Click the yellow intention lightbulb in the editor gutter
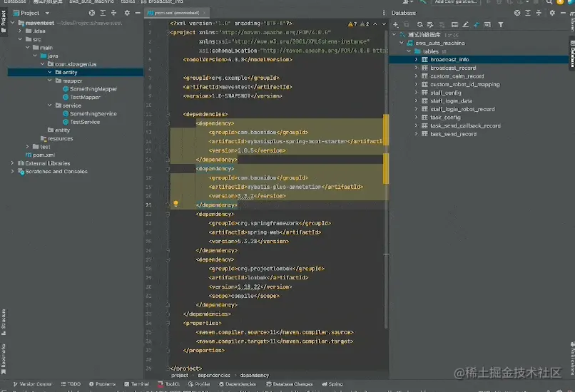The image size is (575, 392). [175, 204]
